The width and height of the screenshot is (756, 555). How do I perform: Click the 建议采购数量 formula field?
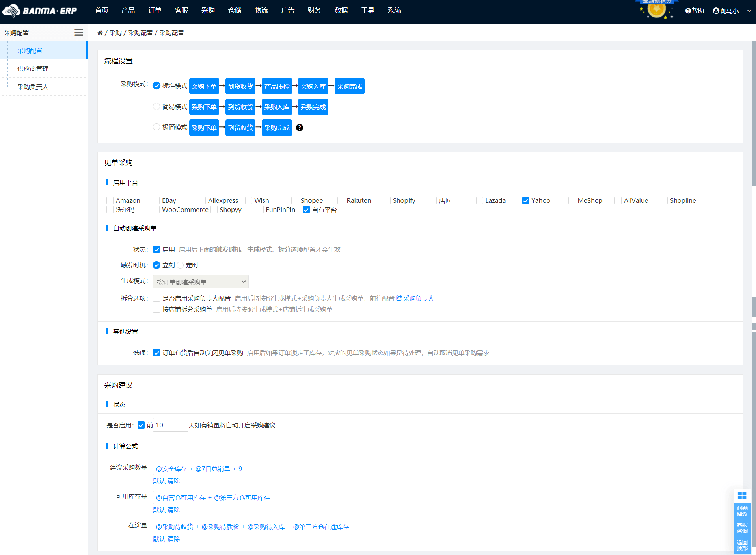click(x=421, y=468)
